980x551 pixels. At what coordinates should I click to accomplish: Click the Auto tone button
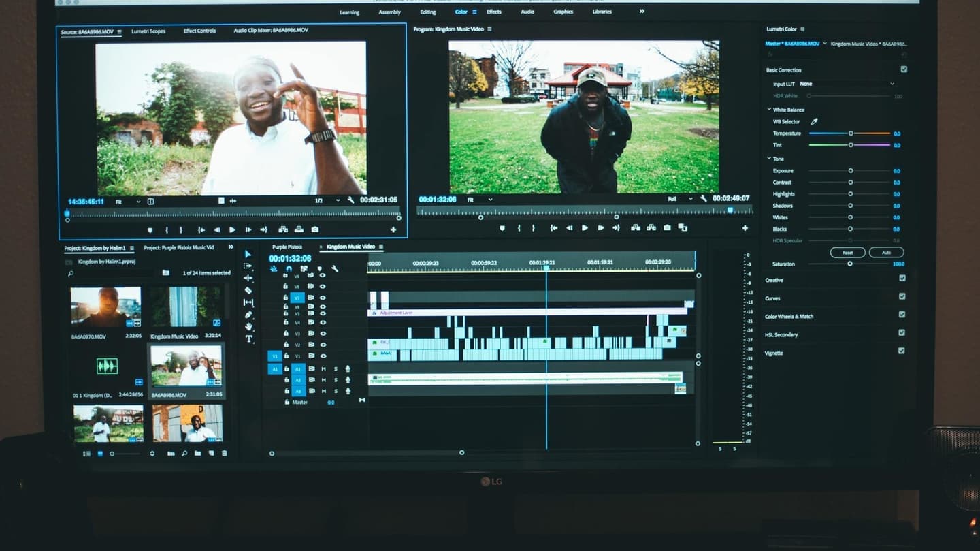(886, 253)
